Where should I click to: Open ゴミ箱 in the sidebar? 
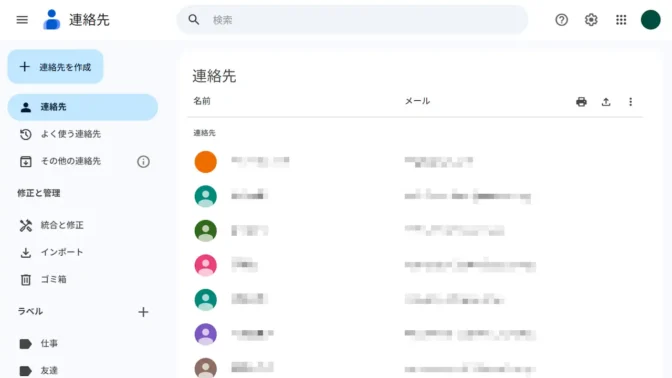click(83, 279)
